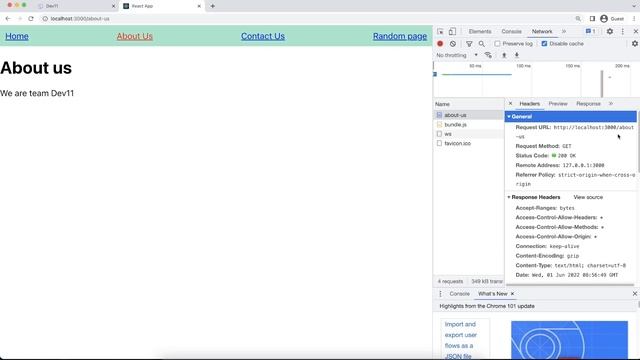Select the What's New drawer tab

tap(492, 294)
